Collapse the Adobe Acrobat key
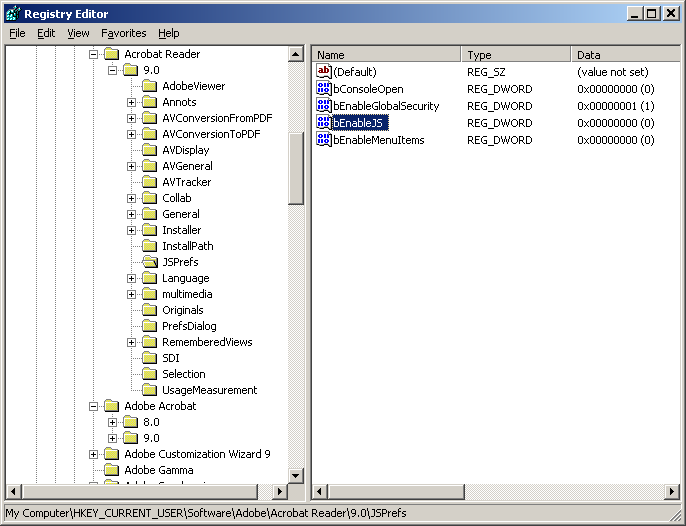This screenshot has width=686, height=526. (93, 407)
